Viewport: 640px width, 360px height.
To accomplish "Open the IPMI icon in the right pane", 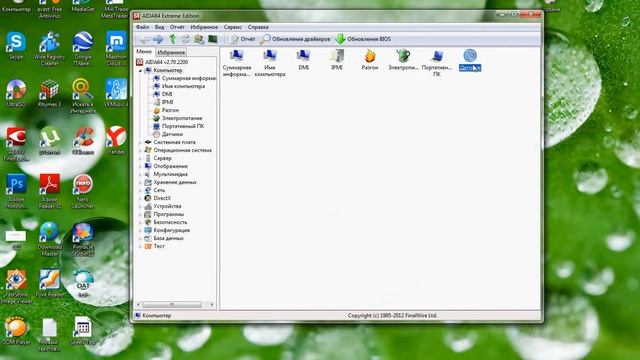I will coord(337,60).
